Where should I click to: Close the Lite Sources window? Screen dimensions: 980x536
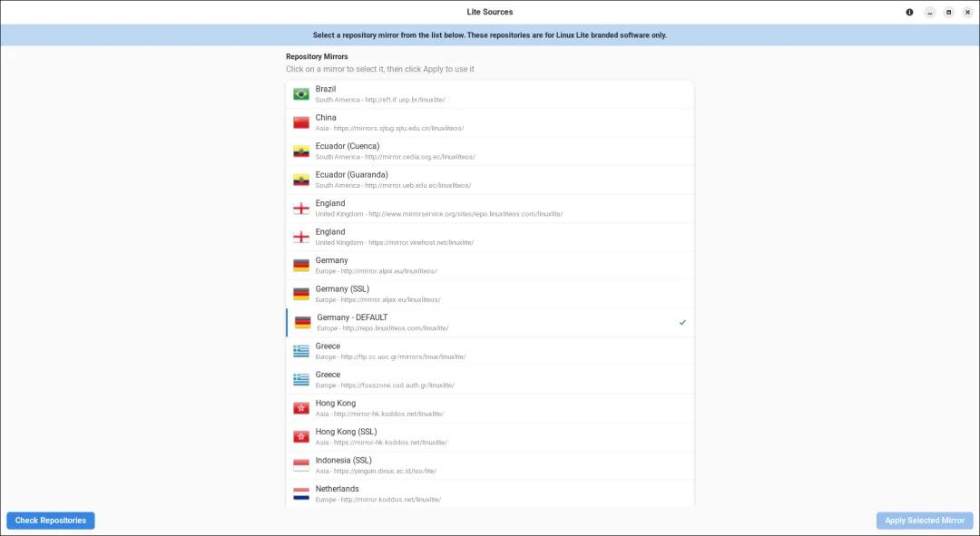pyautogui.click(x=967, y=12)
